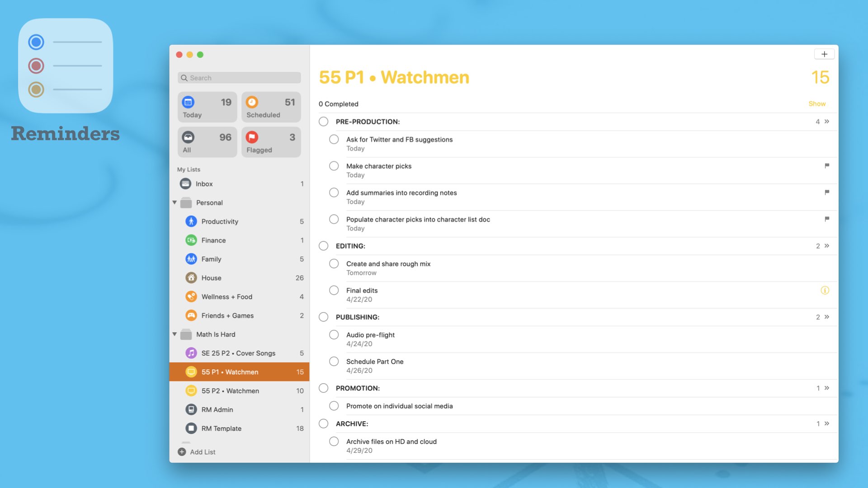868x488 pixels.
Task: Complete the EDITING reminder
Action: 323,246
